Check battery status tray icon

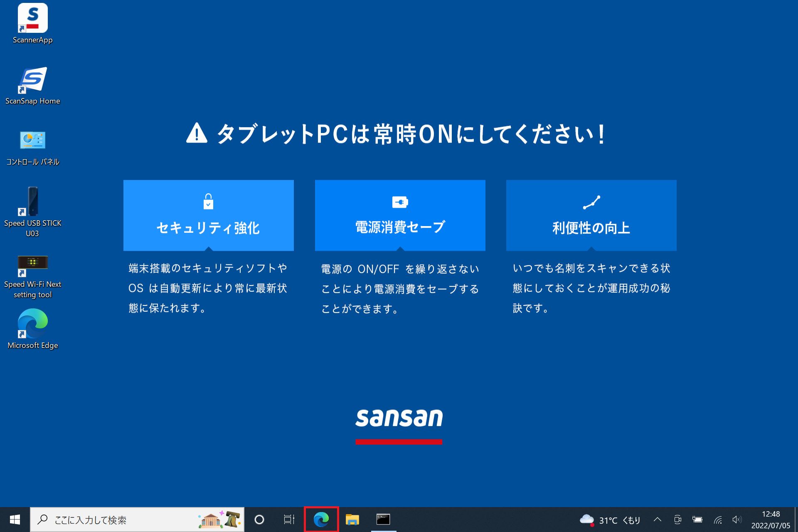697,520
